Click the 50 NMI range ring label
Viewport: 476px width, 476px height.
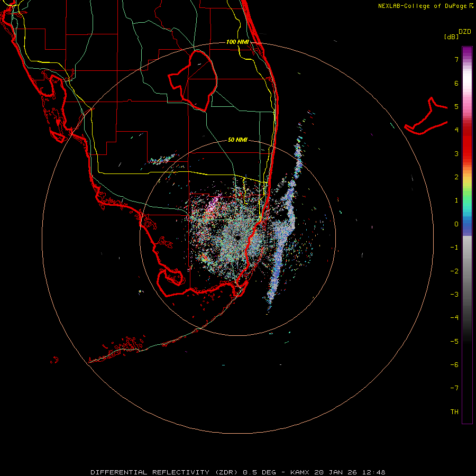[237, 140]
